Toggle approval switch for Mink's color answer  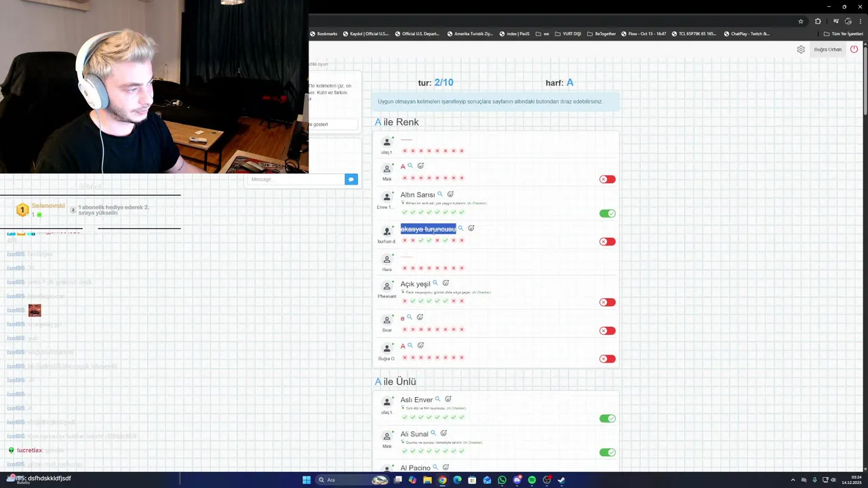(x=608, y=180)
